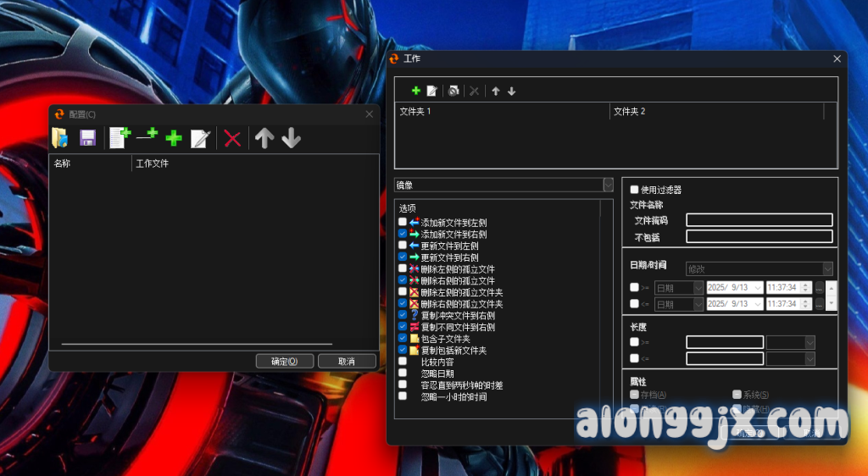Click the red X delete icon in 配置
The height and width of the screenshot is (476, 868).
232,139
